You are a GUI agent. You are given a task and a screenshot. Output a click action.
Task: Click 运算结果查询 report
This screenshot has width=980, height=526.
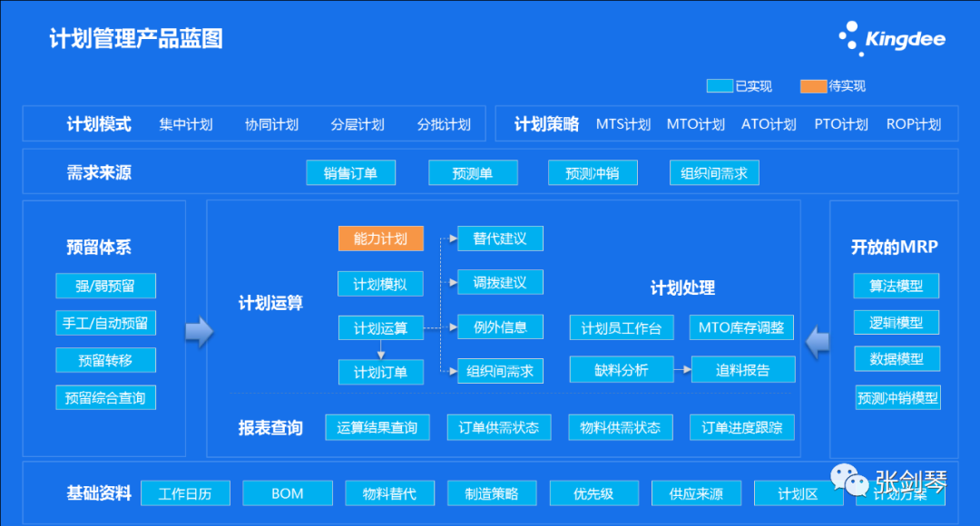tap(377, 427)
